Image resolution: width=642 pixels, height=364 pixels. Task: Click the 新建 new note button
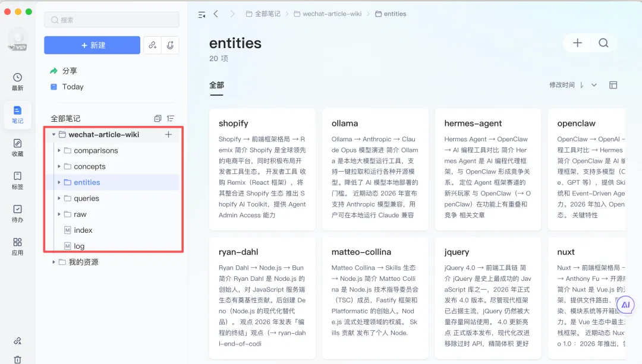click(x=92, y=45)
